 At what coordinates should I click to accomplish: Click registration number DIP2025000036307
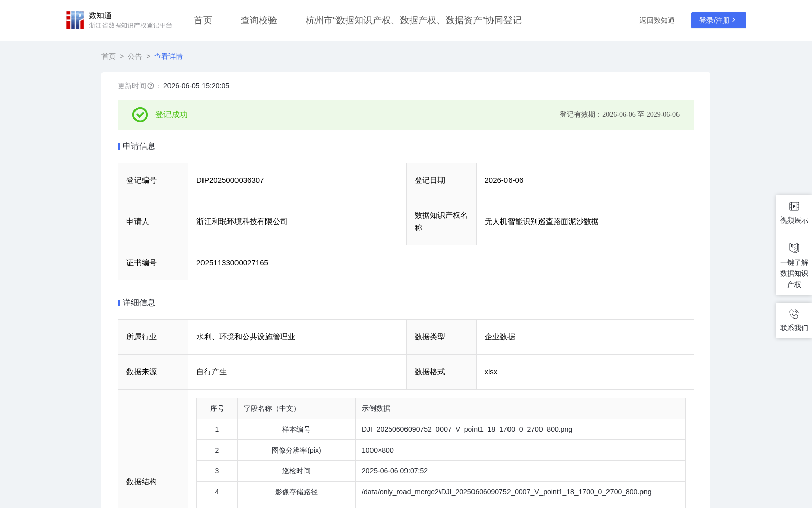tap(230, 180)
